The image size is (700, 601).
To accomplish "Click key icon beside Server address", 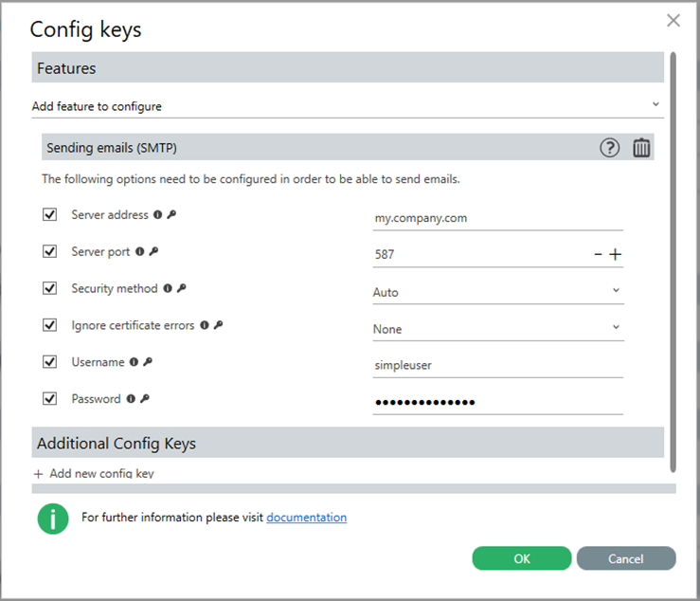I will (171, 214).
